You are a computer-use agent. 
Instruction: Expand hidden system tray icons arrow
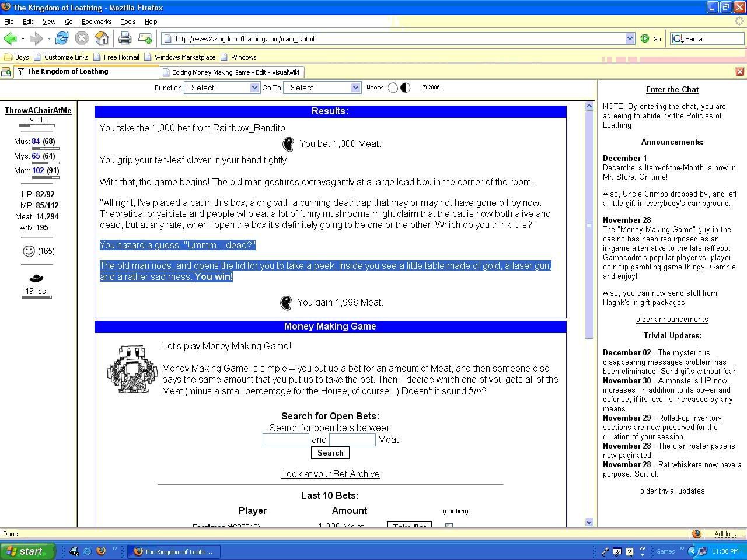692,551
